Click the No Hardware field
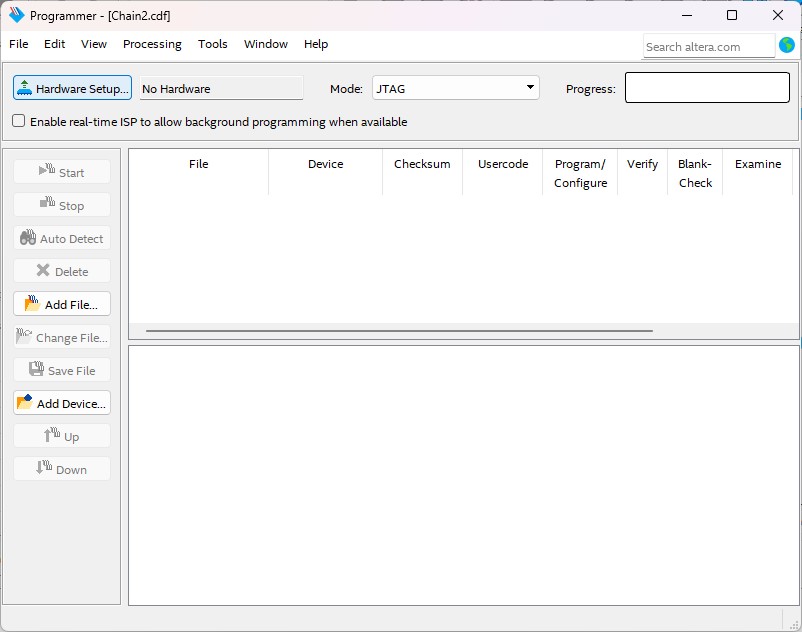This screenshot has width=802, height=632. coord(221,88)
